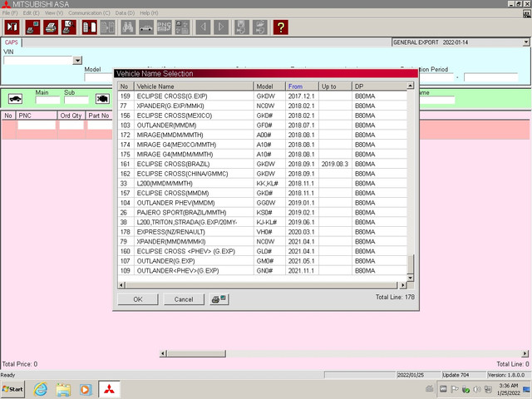Click the engine icon right of Sub field
The height and width of the screenshot is (399, 532).
102,99
